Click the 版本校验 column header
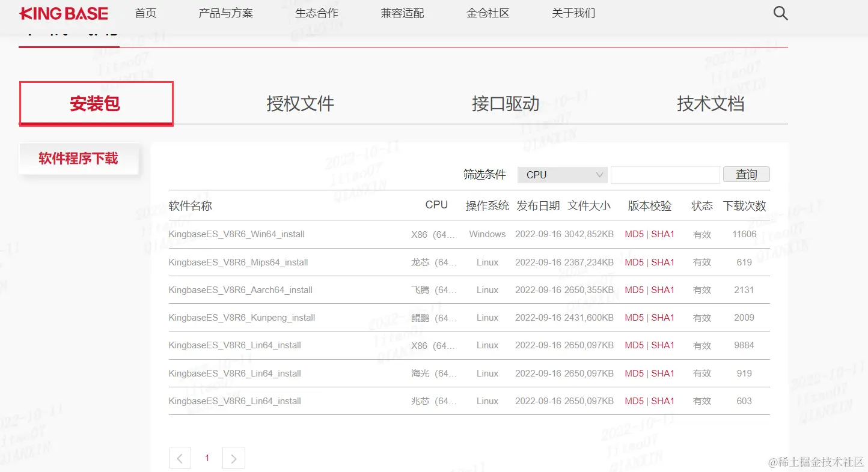868x472 pixels. click(x=650, y=206)
